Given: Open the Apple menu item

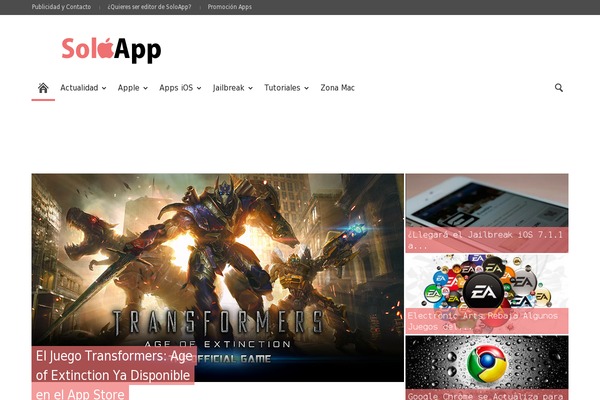Looking at the screenshot, I should pyautogui.click(x=129, y=88).
